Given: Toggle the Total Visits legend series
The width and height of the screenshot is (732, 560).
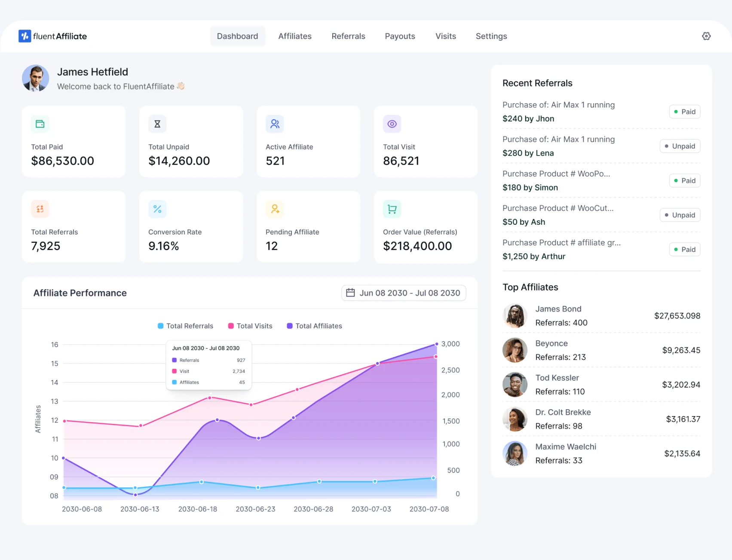Looking at the screenshot, I should click(x=250, y=326).
